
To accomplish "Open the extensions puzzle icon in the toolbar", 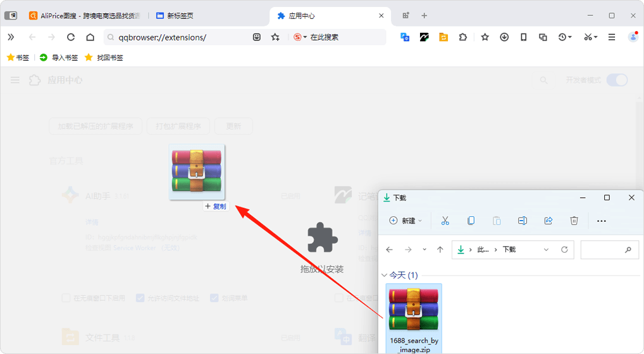I will tap(463, 37).
